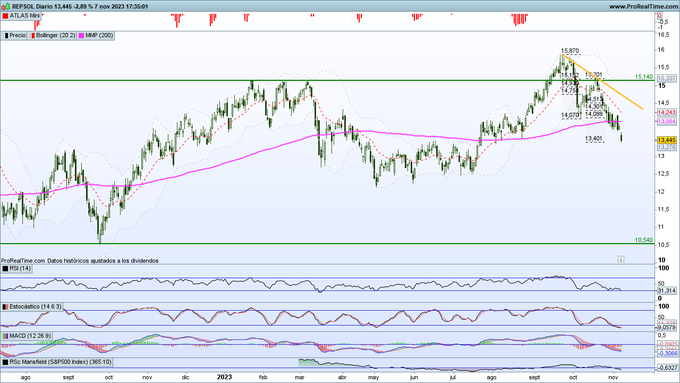Click the may label on time axis
The width and height of the screenshot is (680, 383).
374,377
